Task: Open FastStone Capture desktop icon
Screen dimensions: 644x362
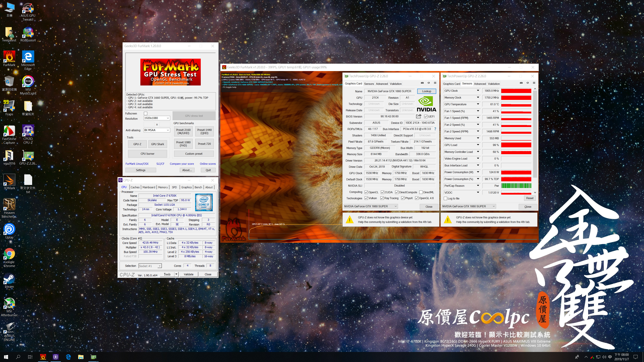Action: (x=9, y=134)
